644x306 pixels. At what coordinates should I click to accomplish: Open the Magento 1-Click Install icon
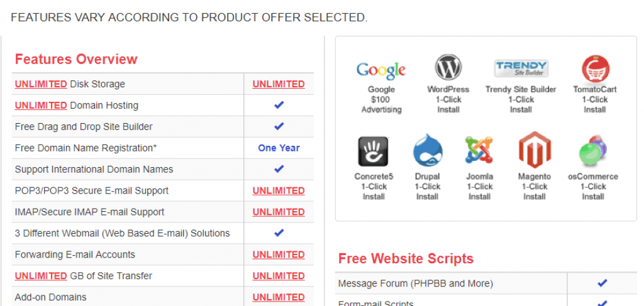pyautogui.click(x=535, y=150)
